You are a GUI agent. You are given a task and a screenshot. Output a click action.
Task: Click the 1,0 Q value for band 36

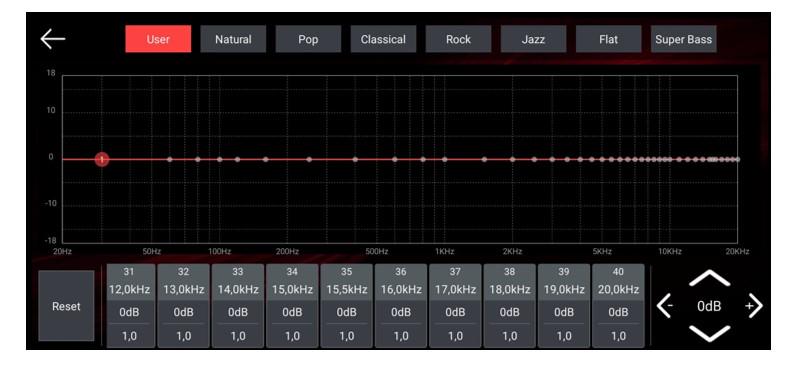pos(401,336)
